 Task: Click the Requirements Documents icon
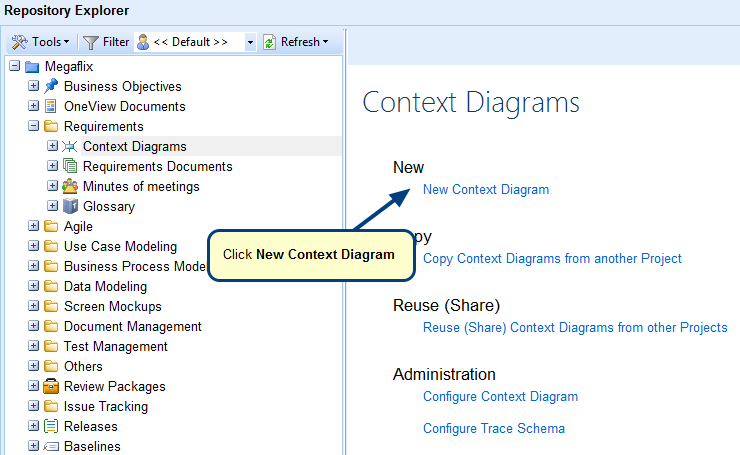(70, 166)
